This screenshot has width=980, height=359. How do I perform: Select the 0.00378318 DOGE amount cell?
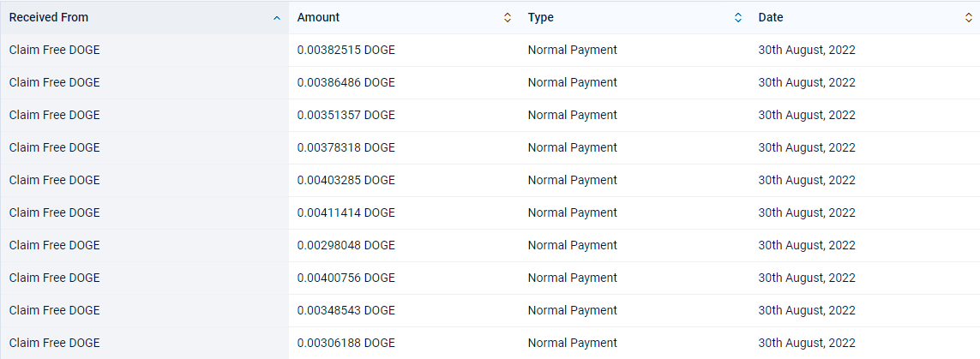[x=404, y=147]
